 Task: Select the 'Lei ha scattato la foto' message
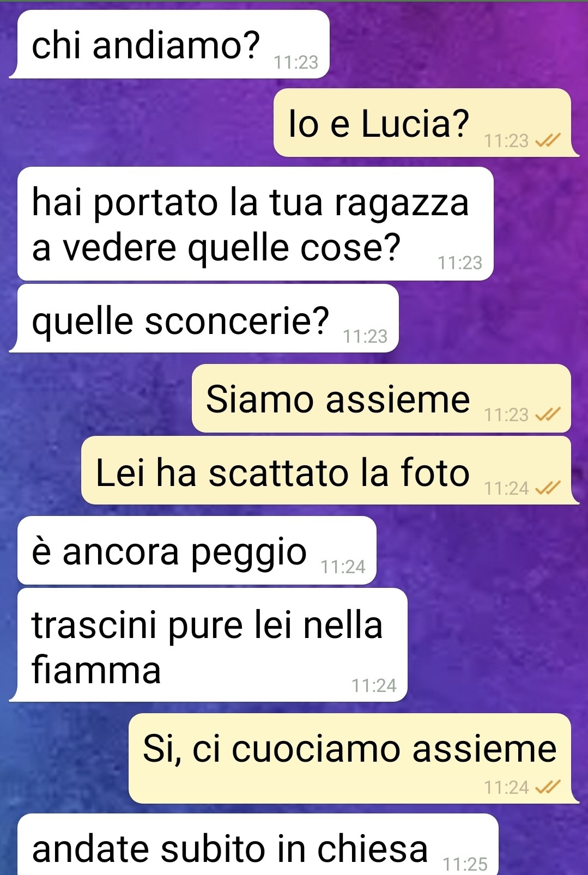[330, 470]
